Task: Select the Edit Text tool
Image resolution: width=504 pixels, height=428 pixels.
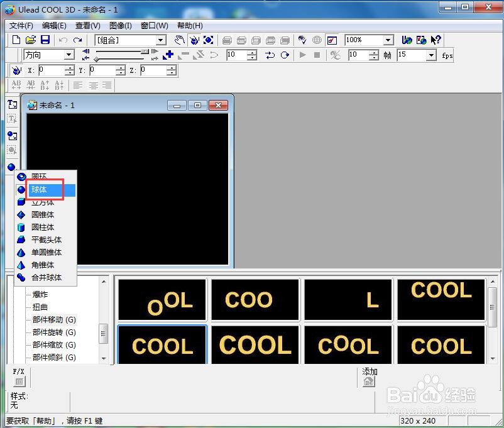Action: [x=12, y=119]
